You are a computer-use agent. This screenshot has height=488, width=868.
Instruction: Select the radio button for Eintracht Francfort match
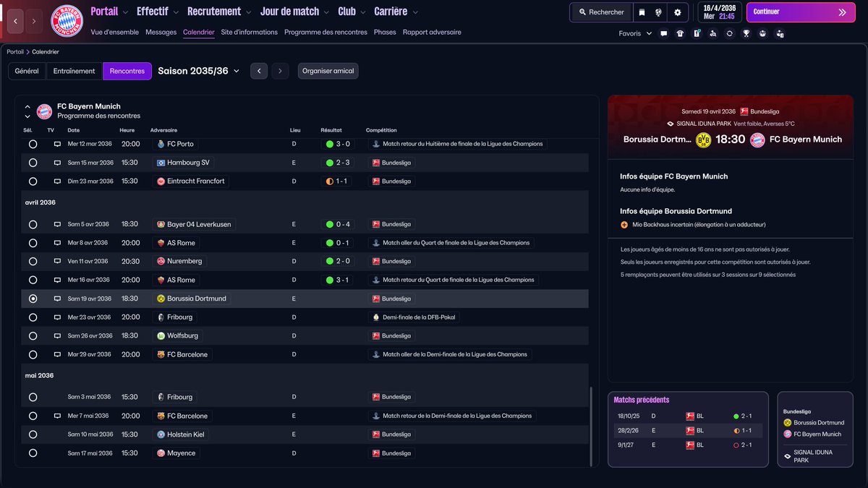pyautogui.click(x=33, y=181)
